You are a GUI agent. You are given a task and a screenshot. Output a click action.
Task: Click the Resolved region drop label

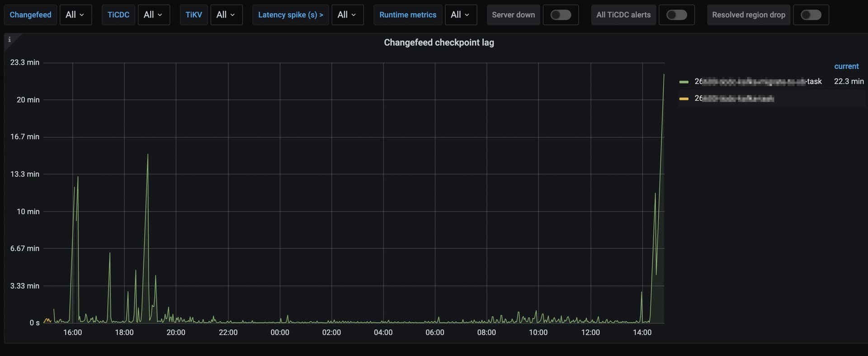tap(749, 15)
